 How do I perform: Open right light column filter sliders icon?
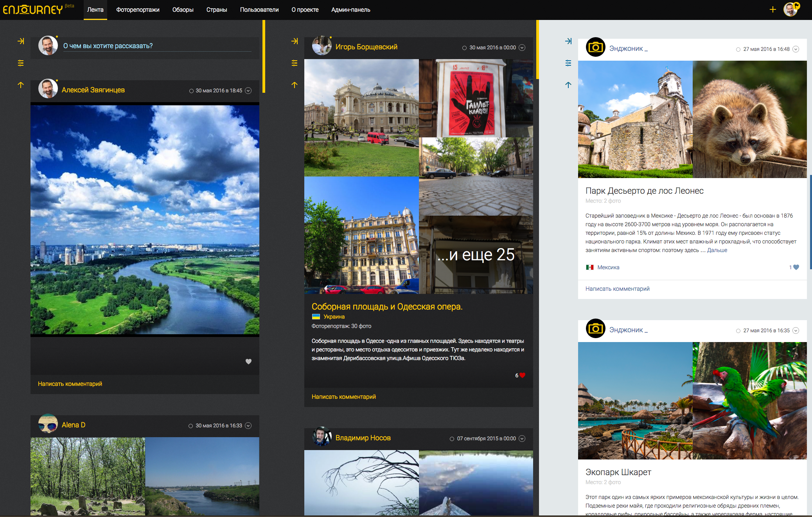pos(568,63)
